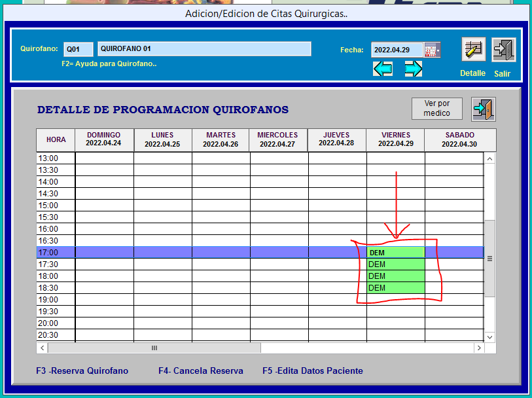The height and width of the screenshot is (398, 532).
Task: Select the DEM cell at 17:30
Action: coord(396,264)
